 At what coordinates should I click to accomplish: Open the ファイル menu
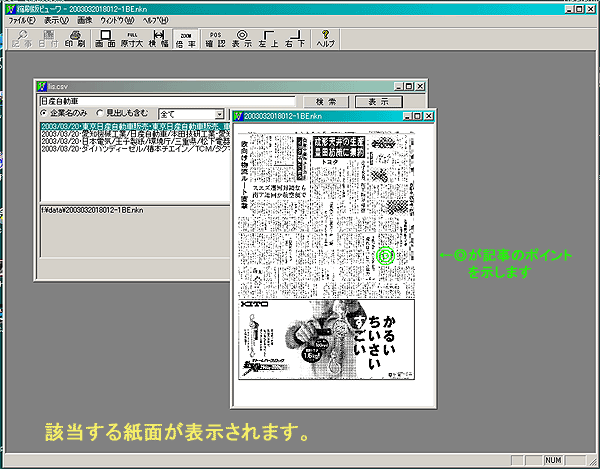tap(22, 20)
